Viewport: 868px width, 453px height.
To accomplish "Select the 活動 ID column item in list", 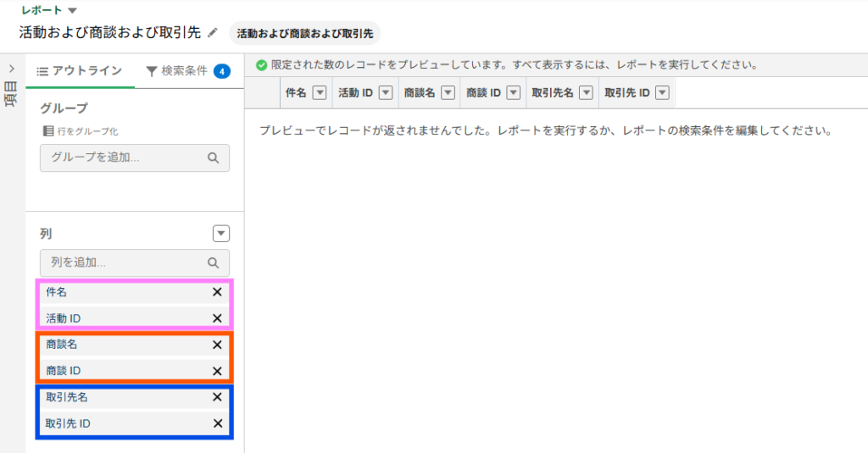I will [x=135, y=318].
